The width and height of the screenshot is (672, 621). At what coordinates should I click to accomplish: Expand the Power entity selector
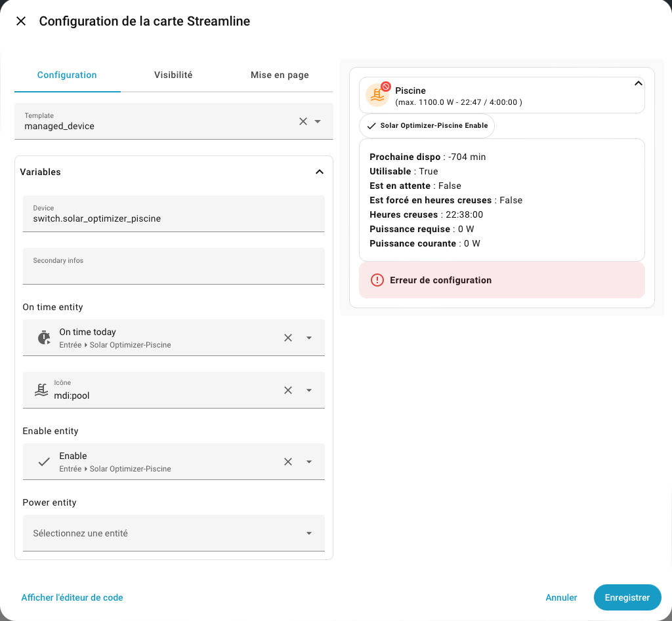309,533
